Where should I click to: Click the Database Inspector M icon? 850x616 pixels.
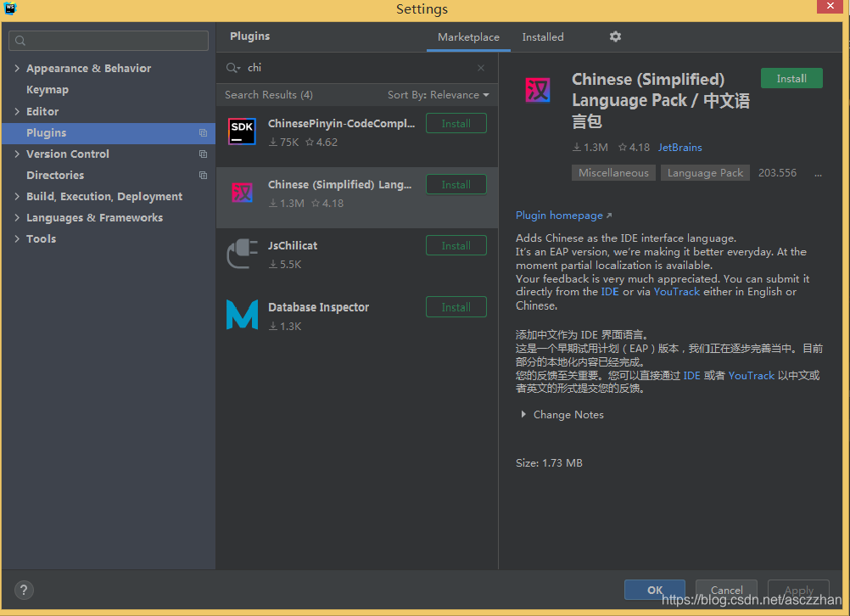[x=242, y=315]
